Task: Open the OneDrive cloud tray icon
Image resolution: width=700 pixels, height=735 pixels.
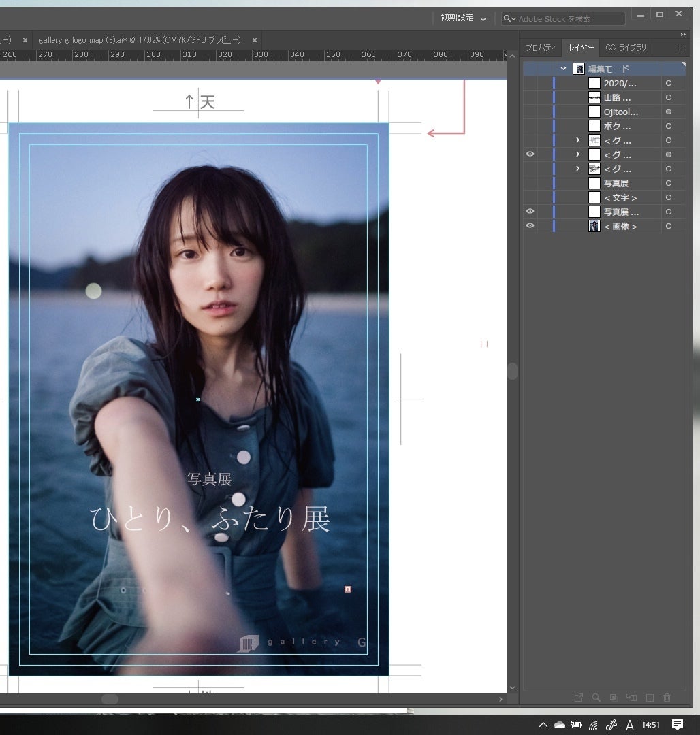Action: coord(560,725)
